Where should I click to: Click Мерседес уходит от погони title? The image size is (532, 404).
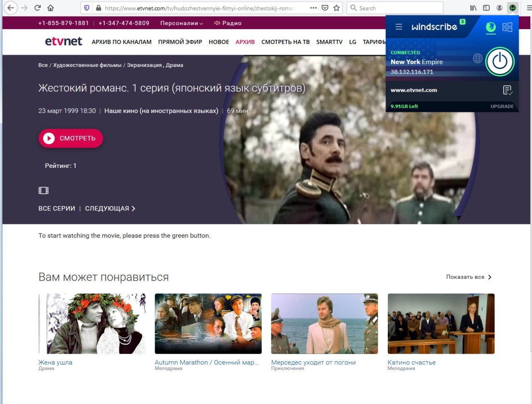click(x=313, y=362)
